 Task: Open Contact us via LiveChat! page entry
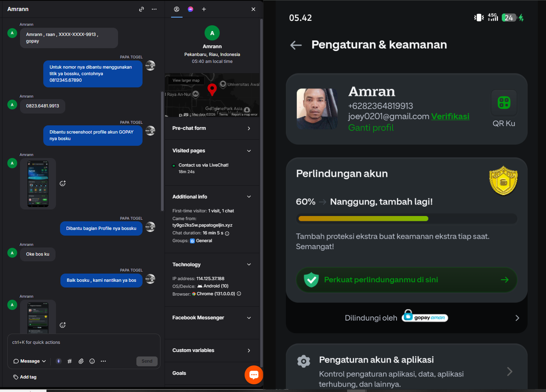pyautogui.click(x=203, y=165)
